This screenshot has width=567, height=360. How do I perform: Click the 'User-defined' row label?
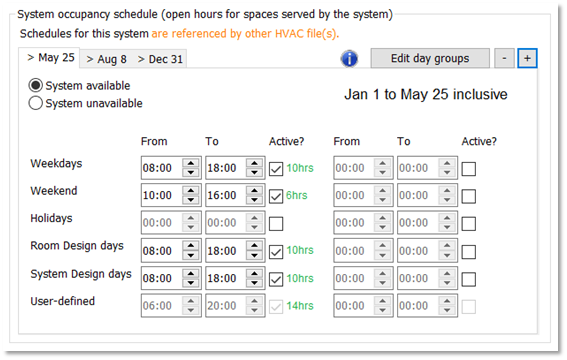(63, 301)
